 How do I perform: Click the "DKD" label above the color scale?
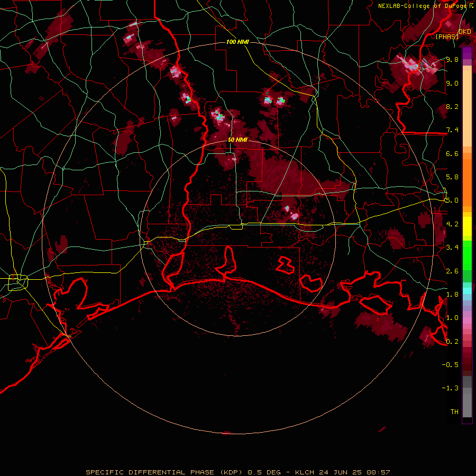pyautogui.click(x=464, y=31)
